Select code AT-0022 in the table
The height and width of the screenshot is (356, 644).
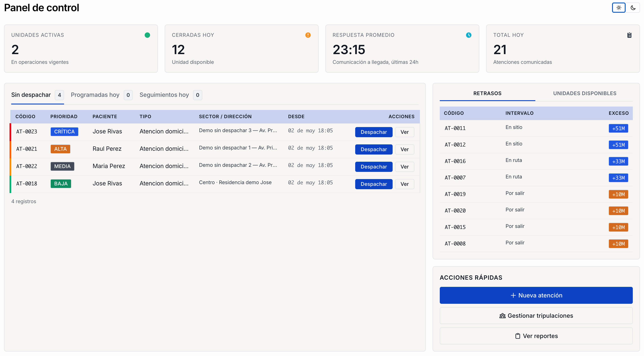(x=26, y=166)
